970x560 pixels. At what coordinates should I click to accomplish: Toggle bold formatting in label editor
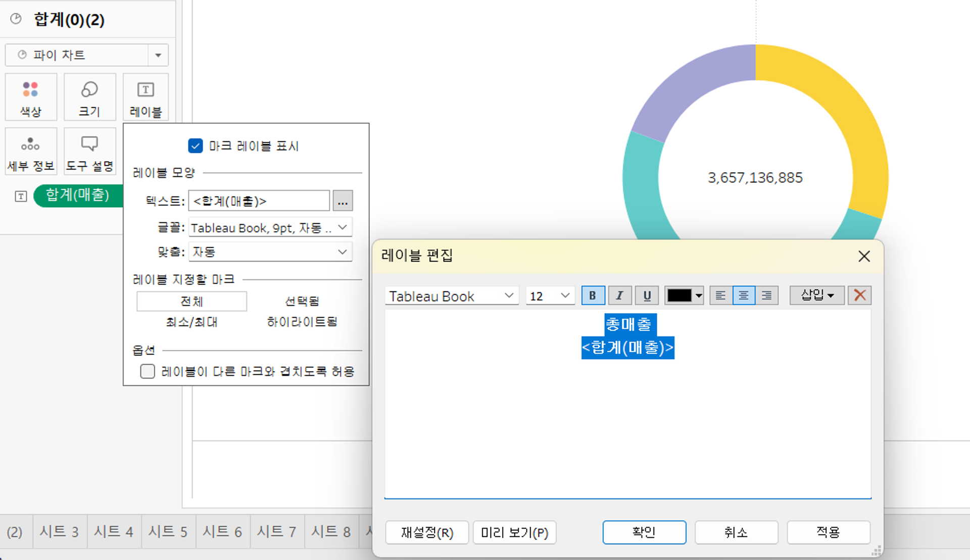click(593, 295)
